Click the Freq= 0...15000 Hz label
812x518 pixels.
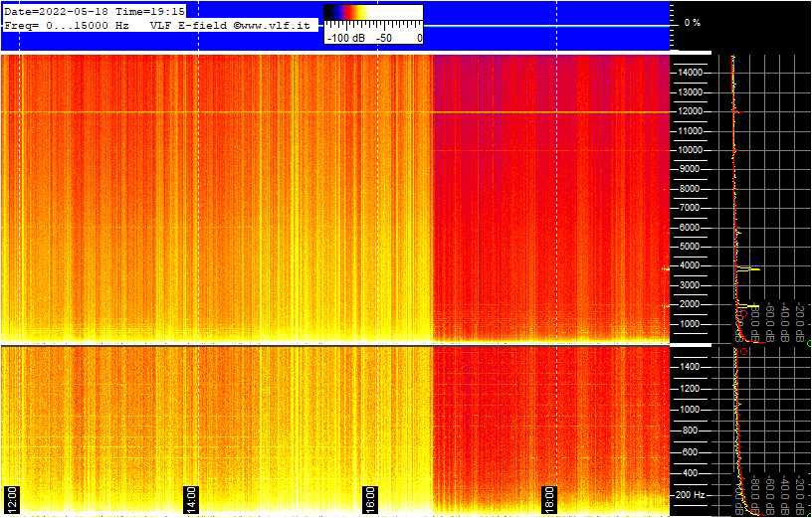pyautogui.click(x=67, y=25)
